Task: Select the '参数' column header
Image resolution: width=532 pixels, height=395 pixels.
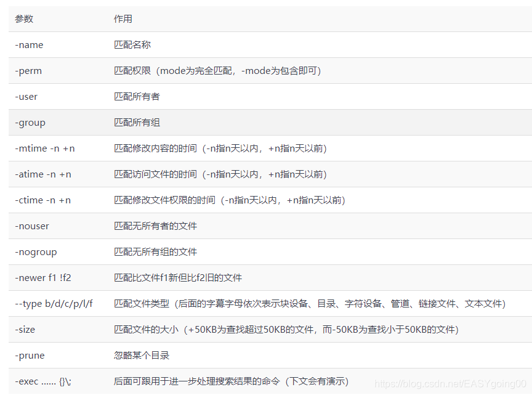Action: (24, 18)
